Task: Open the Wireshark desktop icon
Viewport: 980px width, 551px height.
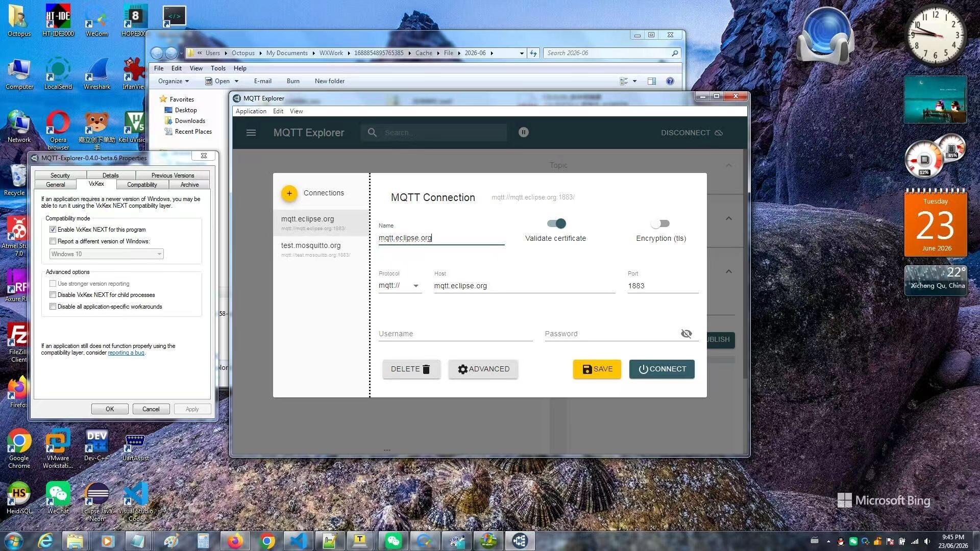Action: 97,73
